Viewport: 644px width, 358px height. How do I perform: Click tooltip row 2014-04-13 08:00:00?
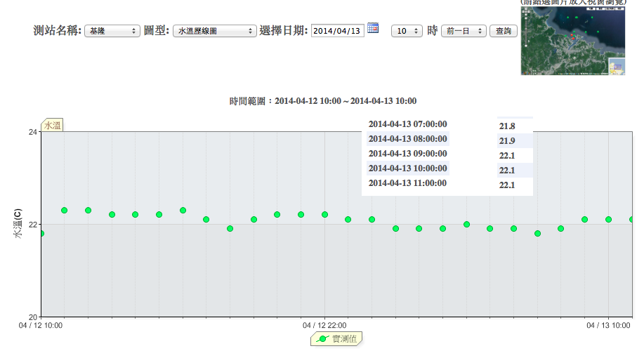[x=407, y=139]
